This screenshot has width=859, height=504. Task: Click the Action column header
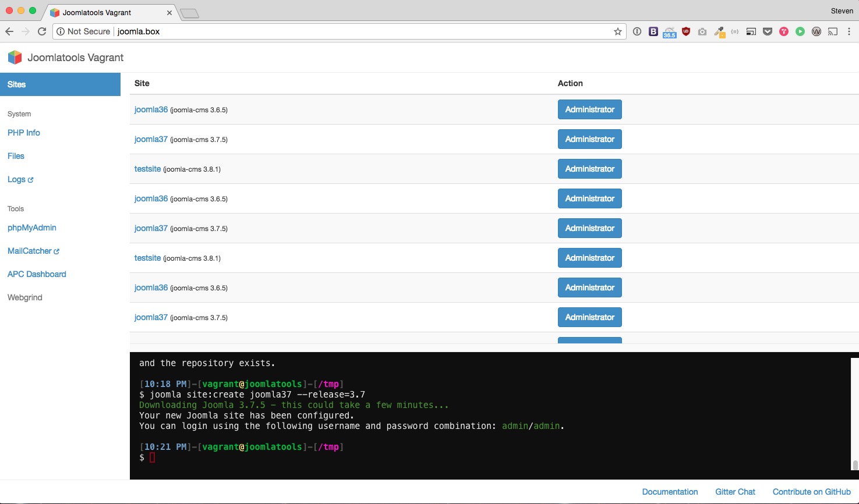[x=570, y=83]
